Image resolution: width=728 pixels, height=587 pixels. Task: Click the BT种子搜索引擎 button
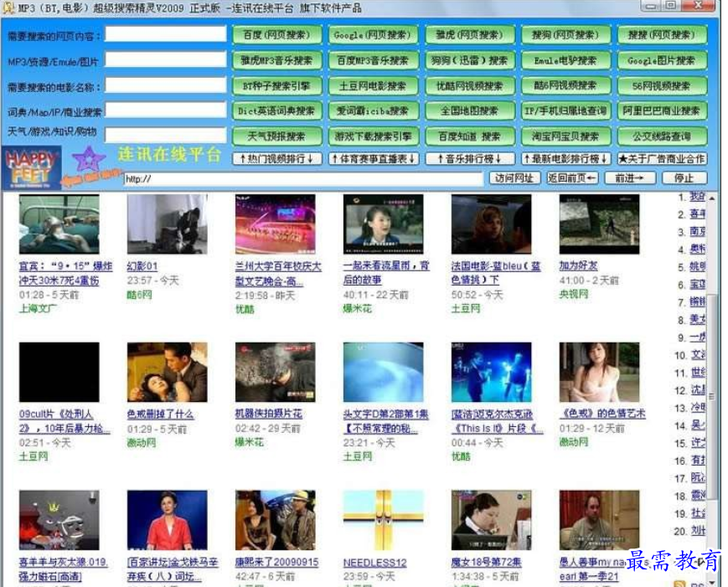276,86
